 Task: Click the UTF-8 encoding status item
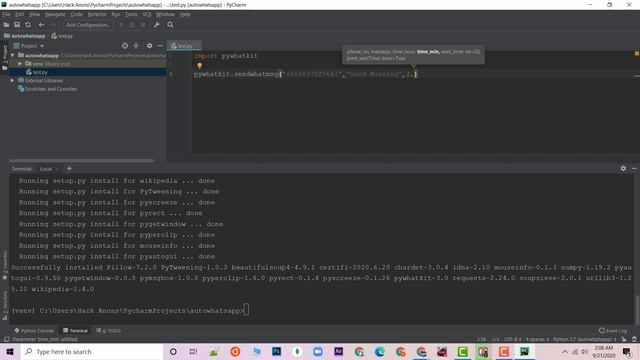[512, 339]
